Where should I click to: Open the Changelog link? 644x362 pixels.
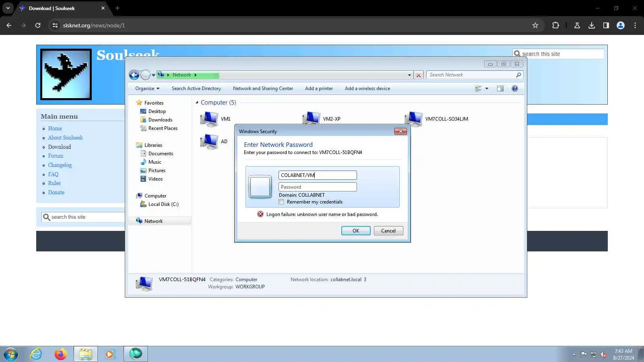pos(60,165)
